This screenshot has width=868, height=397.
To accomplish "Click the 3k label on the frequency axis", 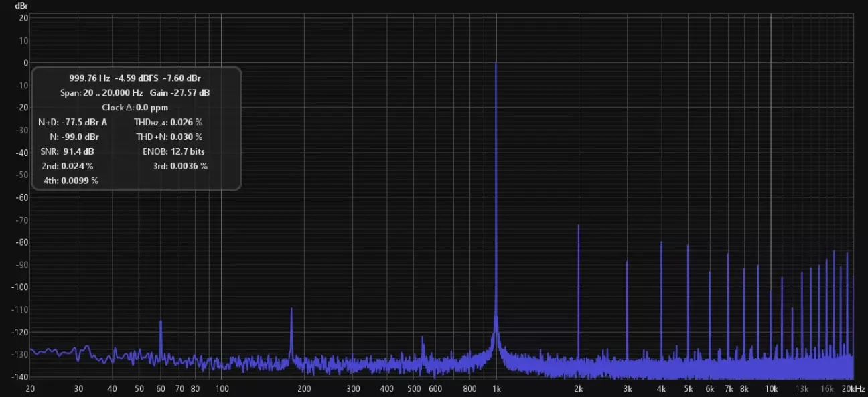I will click(x=627, y=389).
